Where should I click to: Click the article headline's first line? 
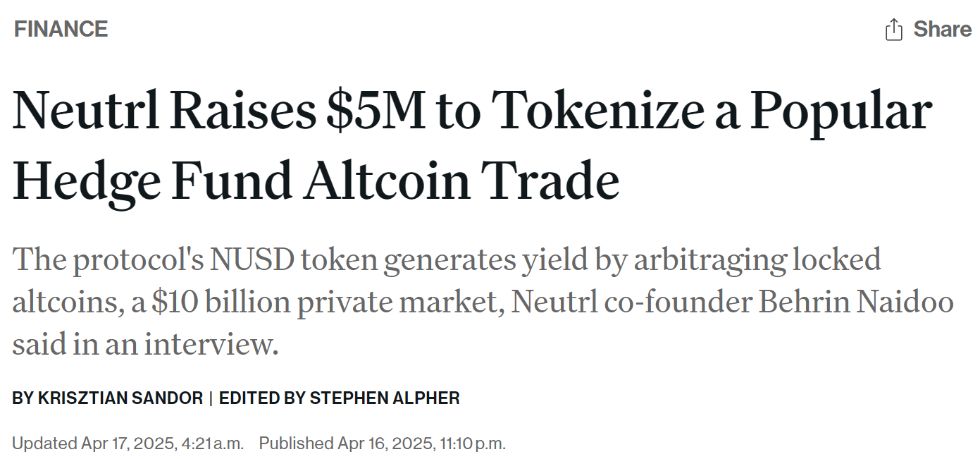click(x=471, y=113)
